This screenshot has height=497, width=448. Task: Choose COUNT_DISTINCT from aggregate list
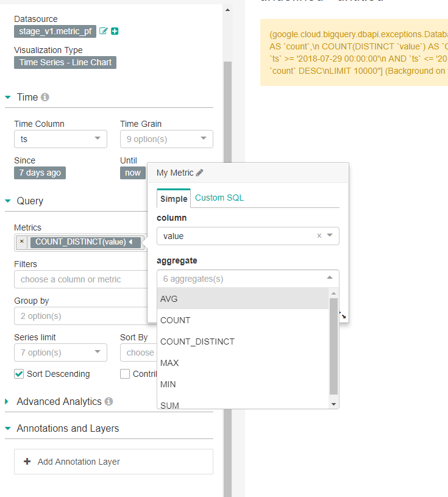click(x=243, y=341)
